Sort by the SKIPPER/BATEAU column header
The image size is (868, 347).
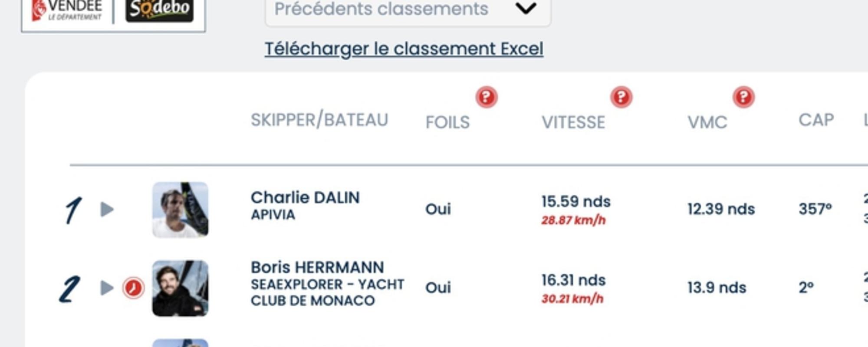coord(319,120)
